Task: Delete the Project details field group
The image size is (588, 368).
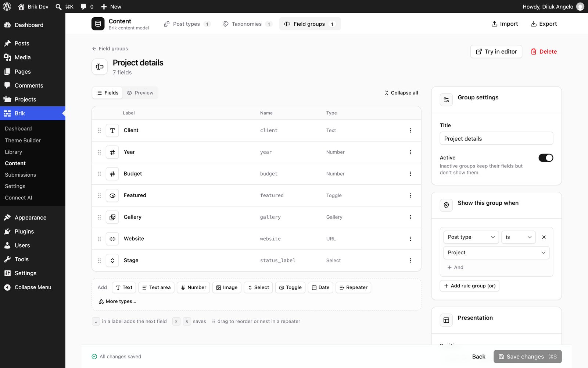Action: click(544, 52)
